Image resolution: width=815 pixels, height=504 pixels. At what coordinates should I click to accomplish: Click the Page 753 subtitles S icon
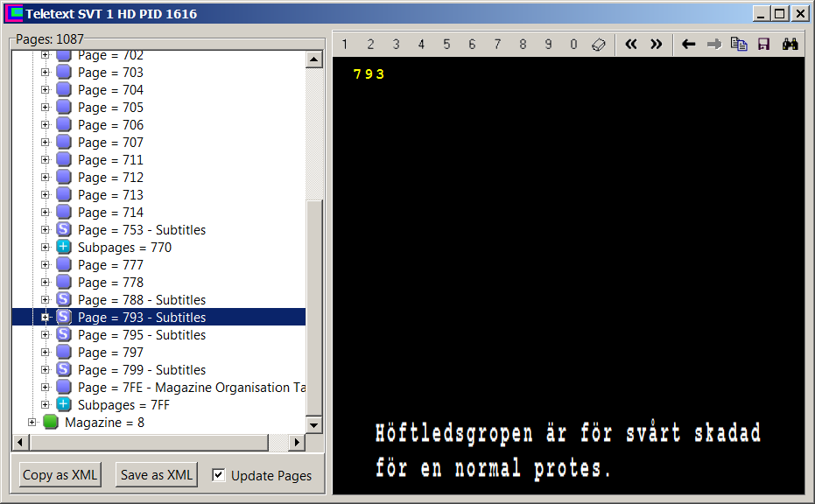point(63,229)
